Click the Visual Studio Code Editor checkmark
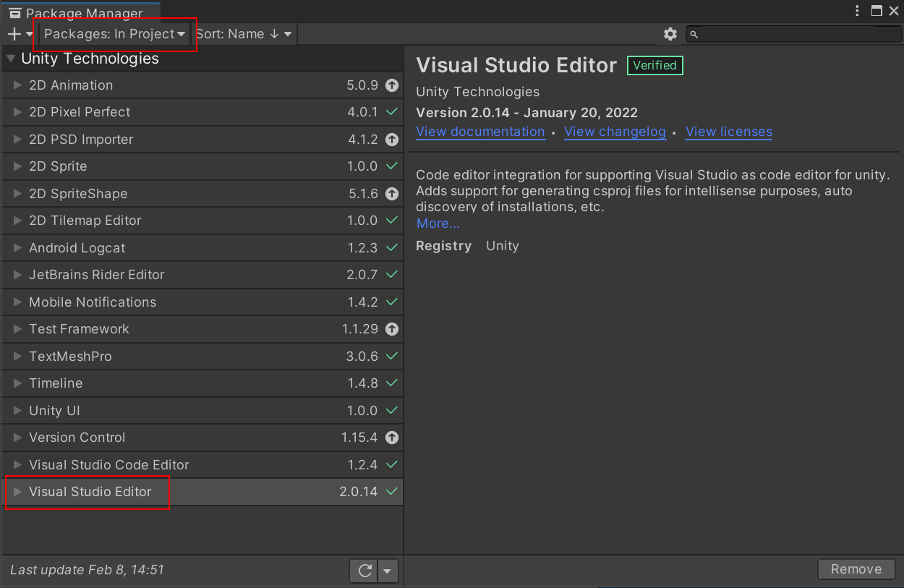Image resolution: width=904 pixels, height=588 pixels. tap(392, 465)
